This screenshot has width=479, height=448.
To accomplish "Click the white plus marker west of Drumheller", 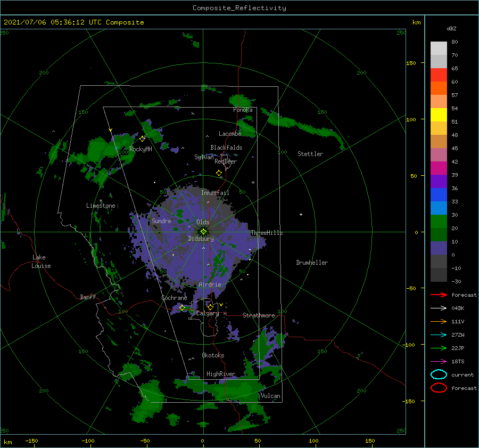I will pos(301,214).
